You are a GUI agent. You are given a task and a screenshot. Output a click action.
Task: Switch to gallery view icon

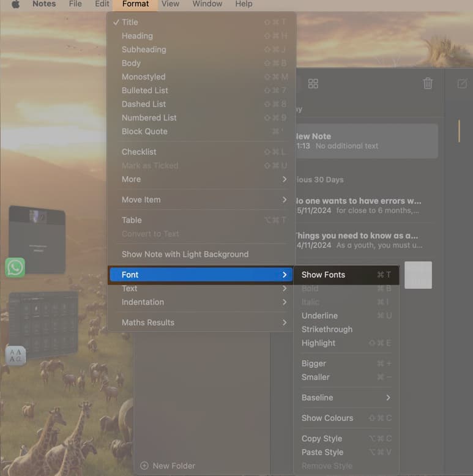click(x=313, y=83)
